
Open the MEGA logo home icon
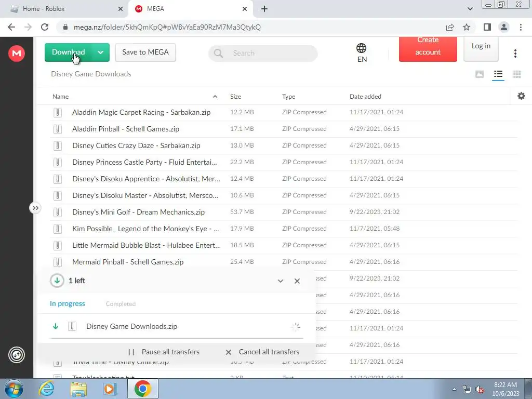[x=16, y=54]
